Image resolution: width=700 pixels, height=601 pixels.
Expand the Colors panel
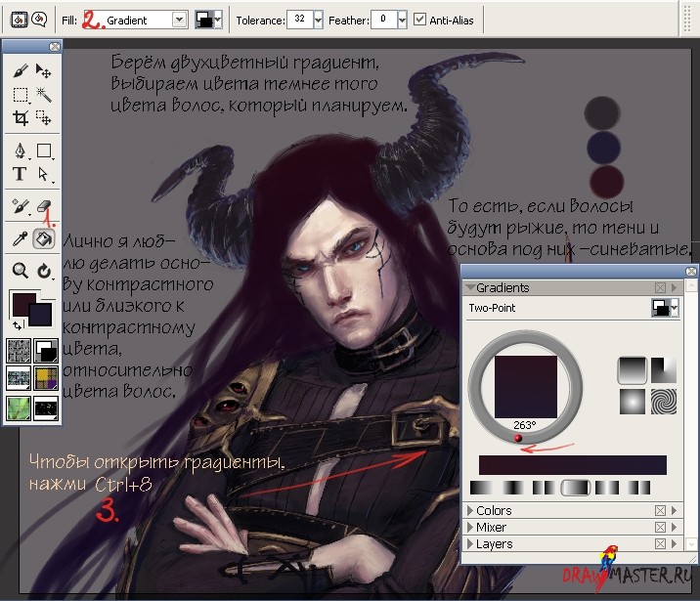click(x=470, y=510)
